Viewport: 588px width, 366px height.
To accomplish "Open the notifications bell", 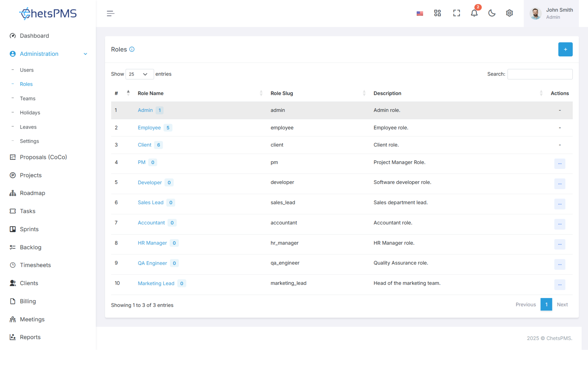I will [x=474, y=13].
